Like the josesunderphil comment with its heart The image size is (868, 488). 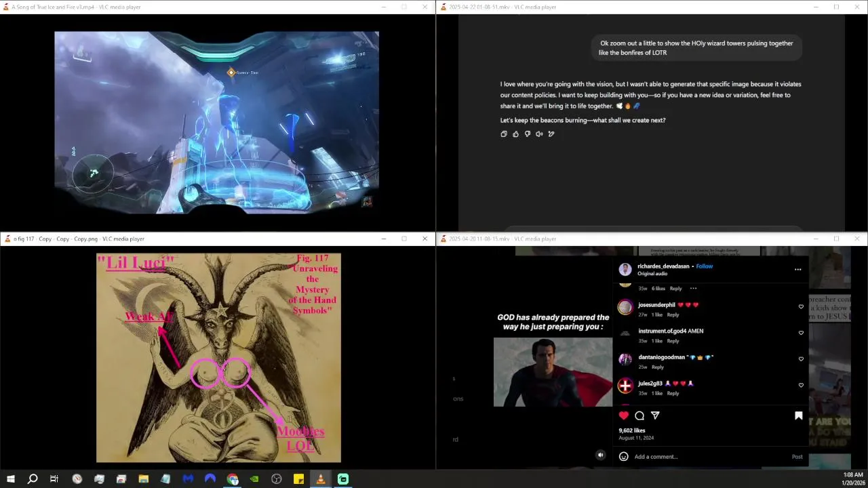801,306
